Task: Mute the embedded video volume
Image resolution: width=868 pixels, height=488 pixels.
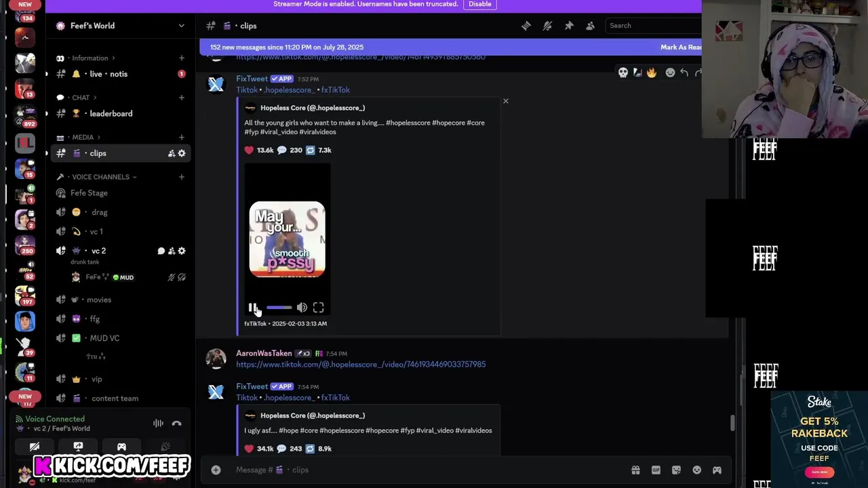Action: click(x=302, y=308)
